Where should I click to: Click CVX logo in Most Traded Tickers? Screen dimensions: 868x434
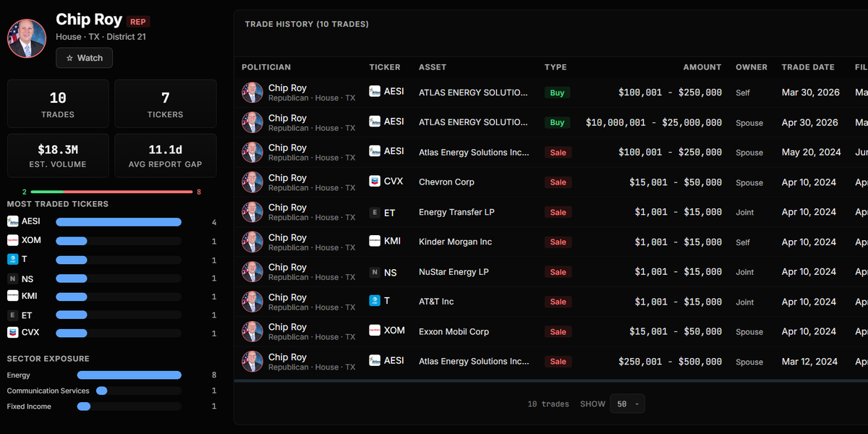click(x=12, y=333)
